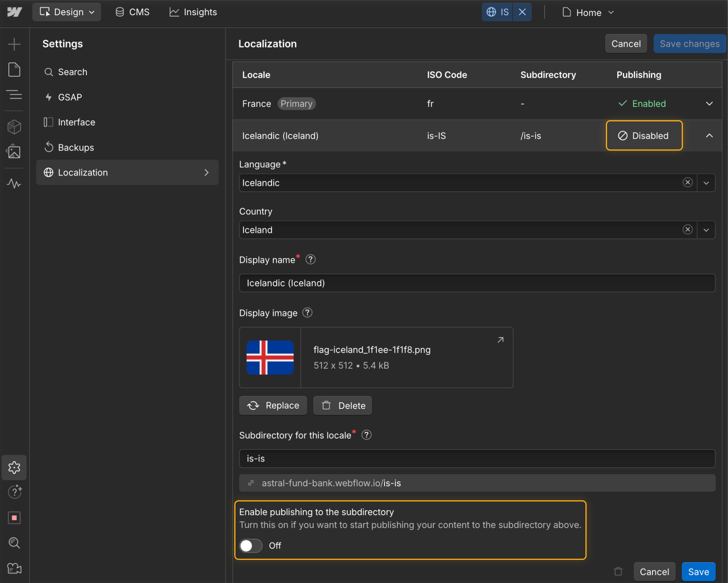Open the Navigator panel
The image size is (728, 583).
tap(14, 95)
